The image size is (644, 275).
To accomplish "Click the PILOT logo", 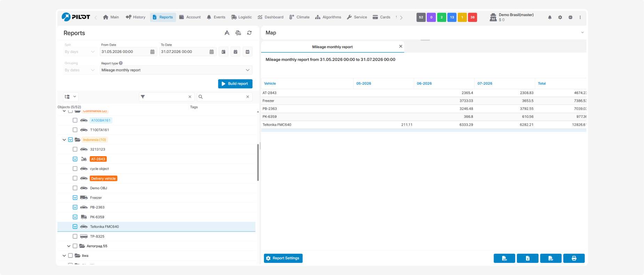I will click(76, 17).
